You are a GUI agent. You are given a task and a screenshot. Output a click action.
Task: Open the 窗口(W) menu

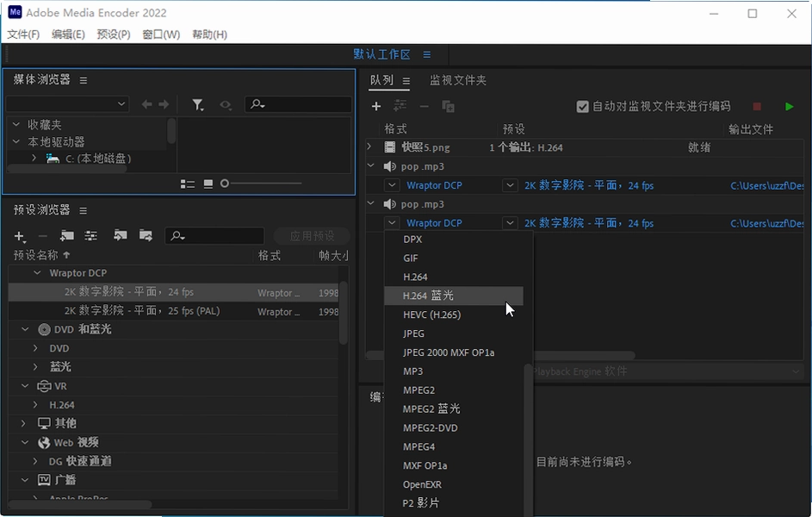[161, 34]
